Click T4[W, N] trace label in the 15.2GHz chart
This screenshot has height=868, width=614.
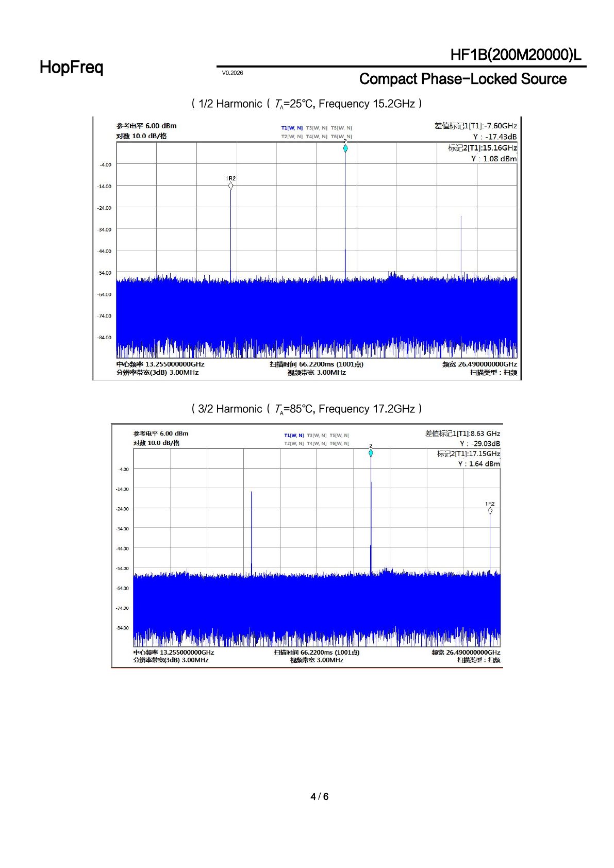click(x=317, y=137)
